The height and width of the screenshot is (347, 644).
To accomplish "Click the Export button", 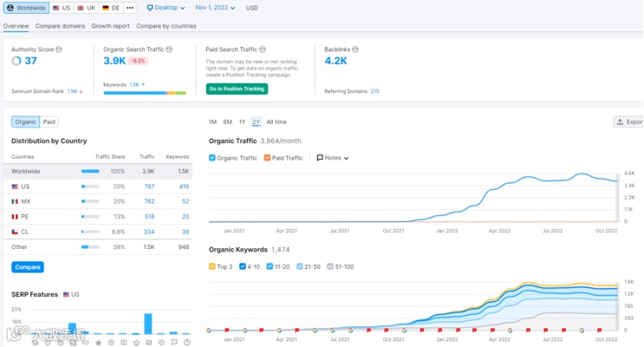I will point(628,122).
